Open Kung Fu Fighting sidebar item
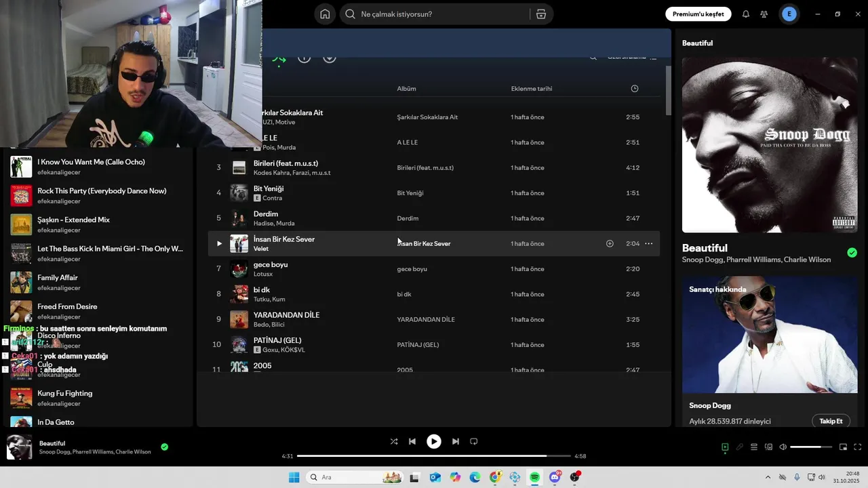This screenshot has width=868, height=488. 98,398
